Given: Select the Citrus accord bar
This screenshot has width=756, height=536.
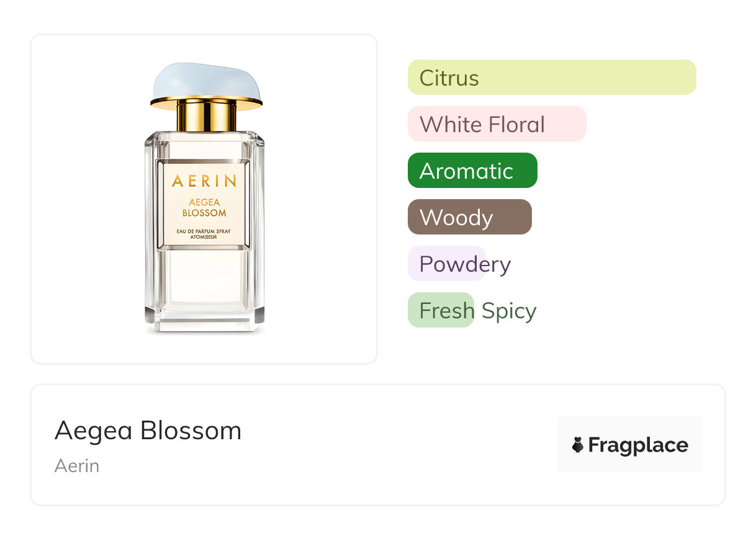Looking at the screenshot, I should click(551, 78).
